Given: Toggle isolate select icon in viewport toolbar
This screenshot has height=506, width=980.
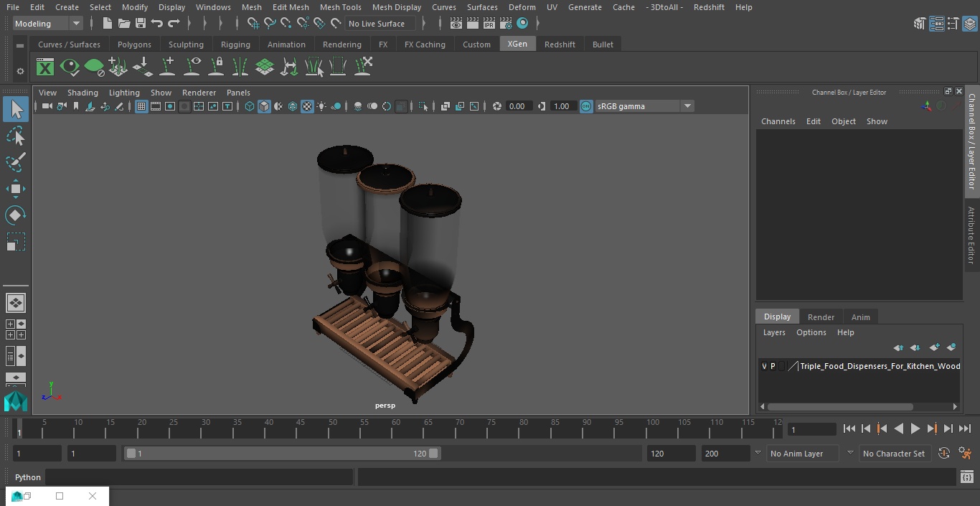Looking at the screenshot, I should point(423,106).
